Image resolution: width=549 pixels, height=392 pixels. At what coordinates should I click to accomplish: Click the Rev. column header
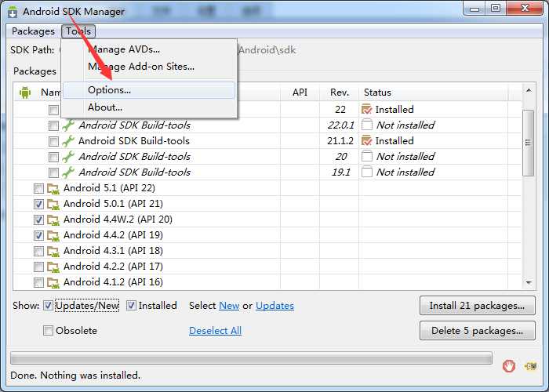coord(340,93)
